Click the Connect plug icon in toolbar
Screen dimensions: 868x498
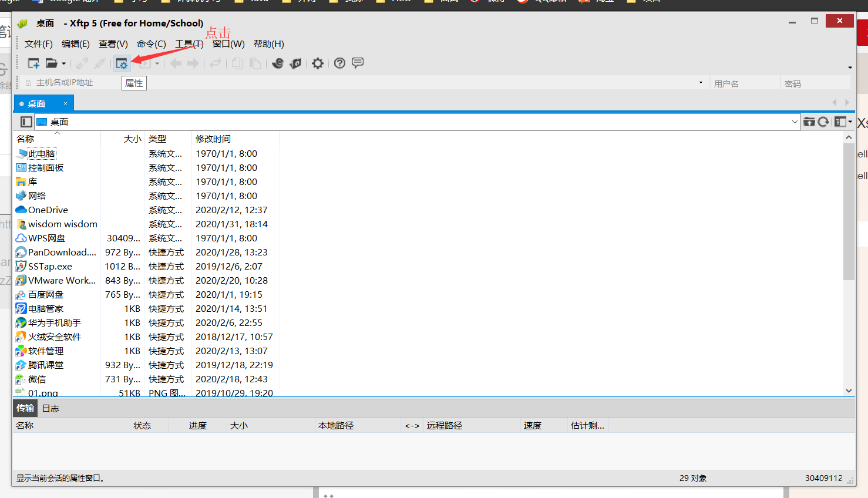pos(82,63)
